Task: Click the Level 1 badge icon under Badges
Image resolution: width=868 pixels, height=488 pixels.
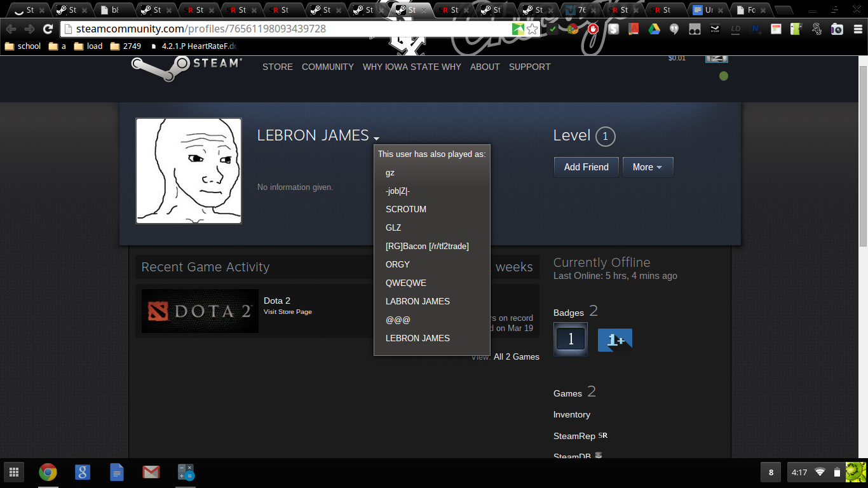Action: 571,339
